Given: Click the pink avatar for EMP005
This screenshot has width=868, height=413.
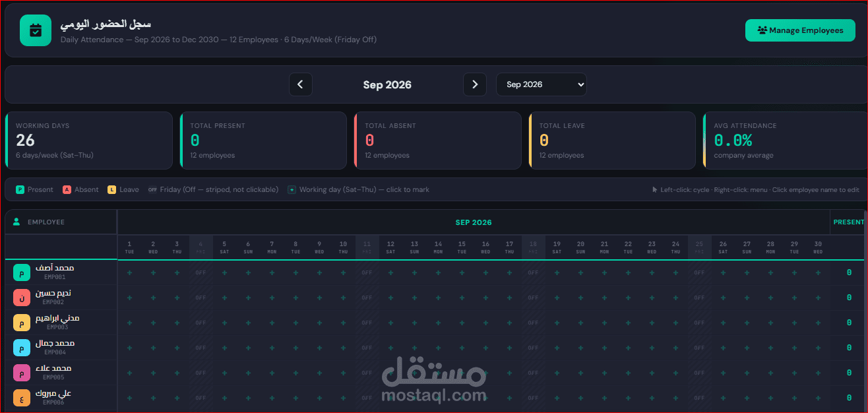Looking at the screenshot, I should click(22, 373).
